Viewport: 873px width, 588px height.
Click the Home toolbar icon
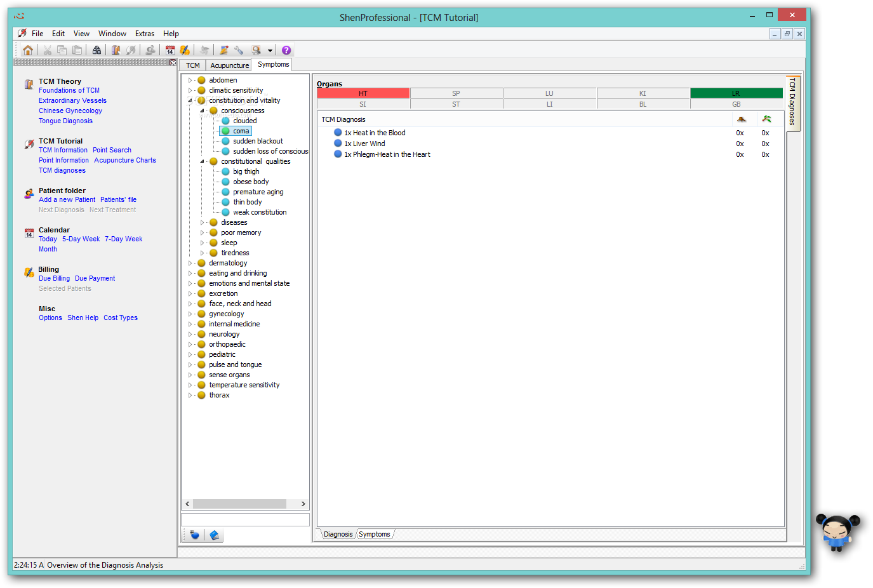pos(27,50)
